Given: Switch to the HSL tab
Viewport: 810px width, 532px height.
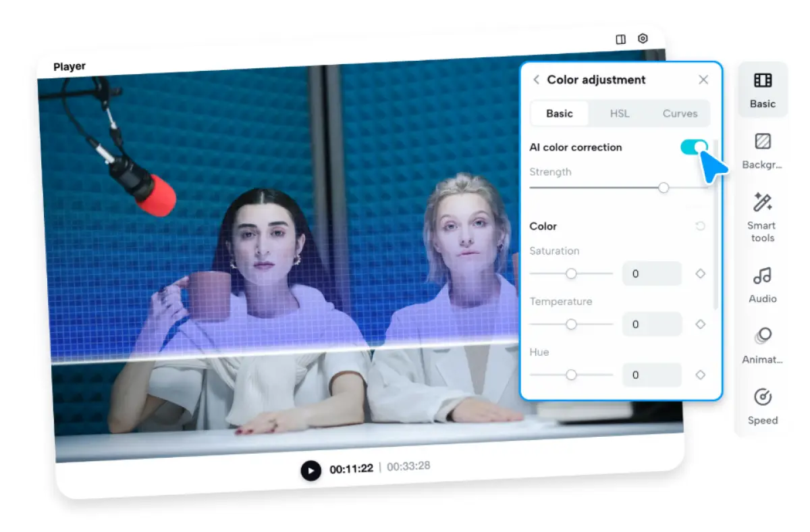Looking at the screenshot, I should (619, 113).
